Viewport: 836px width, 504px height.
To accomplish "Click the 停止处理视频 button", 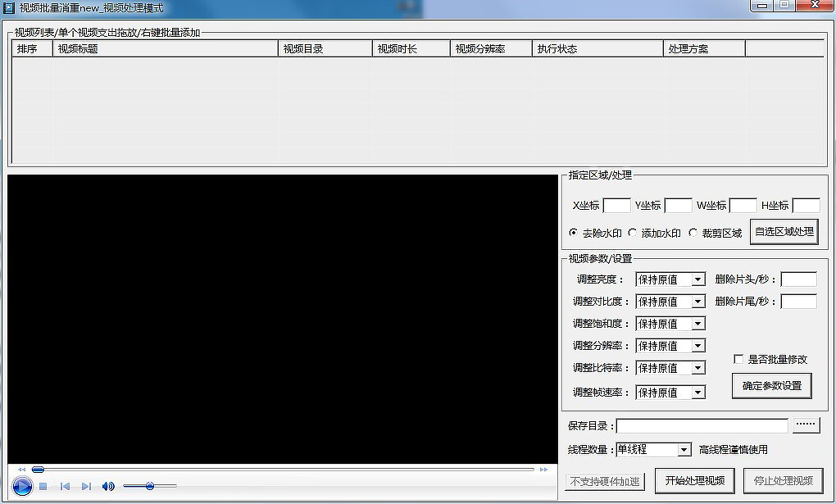I will point(784,481).
